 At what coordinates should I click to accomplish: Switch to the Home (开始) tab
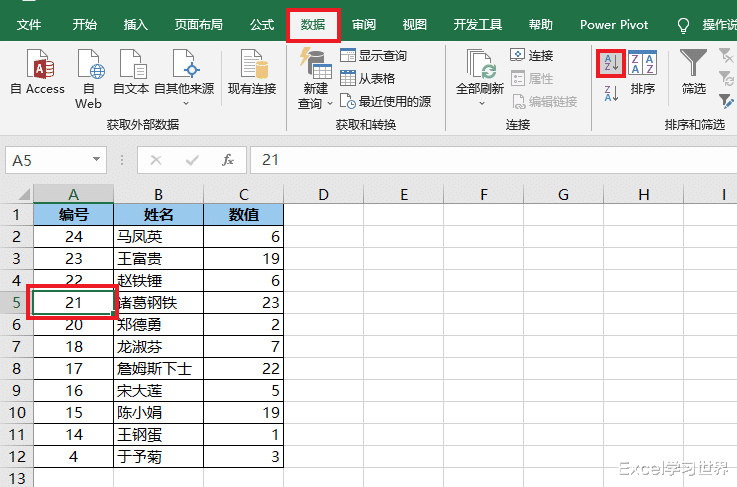tap(85, 24)
